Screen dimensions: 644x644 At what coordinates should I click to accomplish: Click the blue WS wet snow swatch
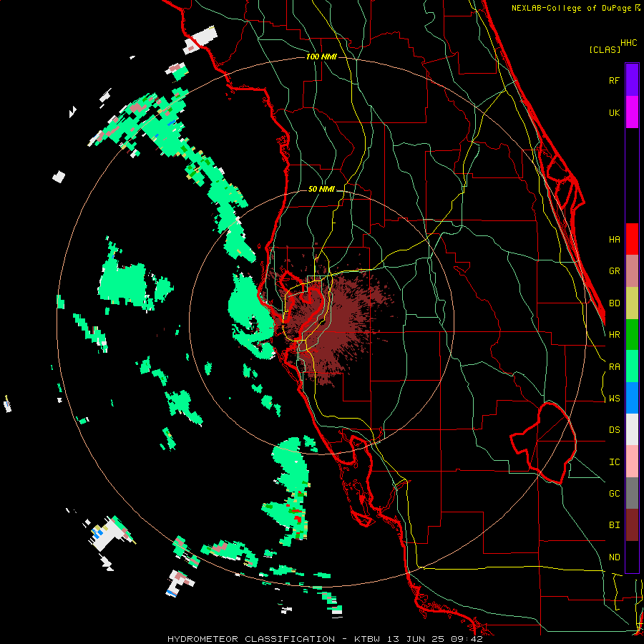(632, 398)
